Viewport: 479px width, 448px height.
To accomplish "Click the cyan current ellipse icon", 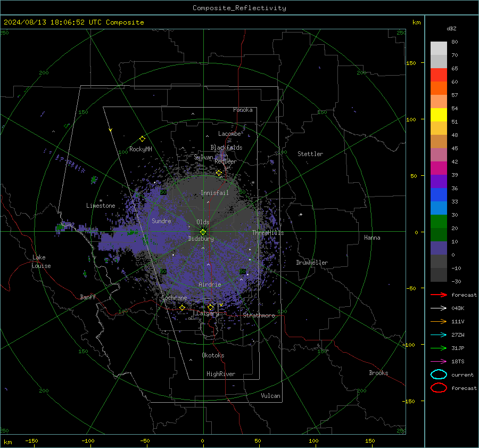I will [x=439, y=374].
